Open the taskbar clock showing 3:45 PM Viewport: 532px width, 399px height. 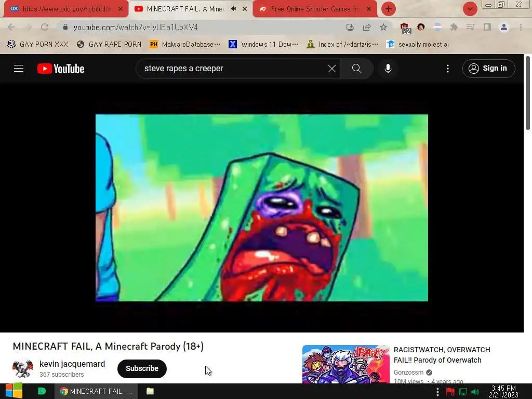coord(503,392)
